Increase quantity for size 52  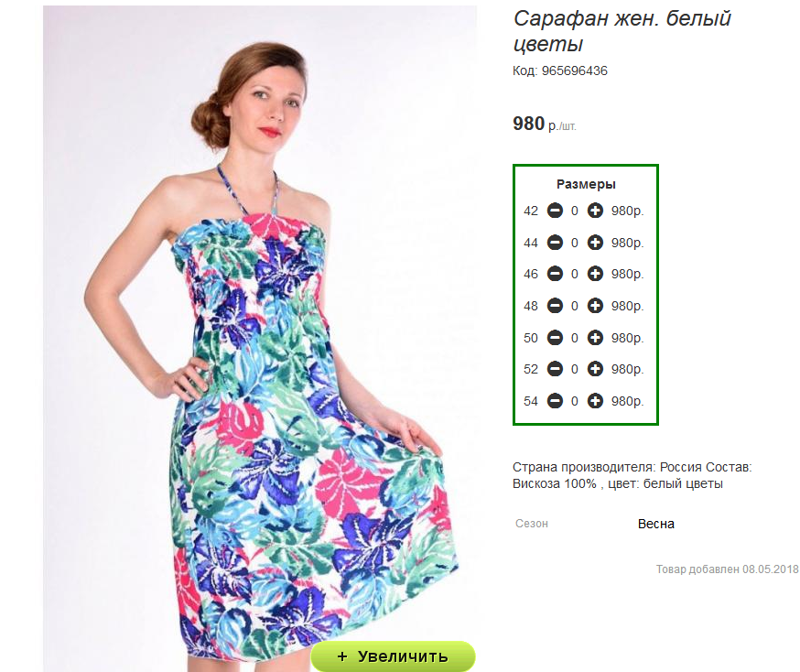pos(595,369)
